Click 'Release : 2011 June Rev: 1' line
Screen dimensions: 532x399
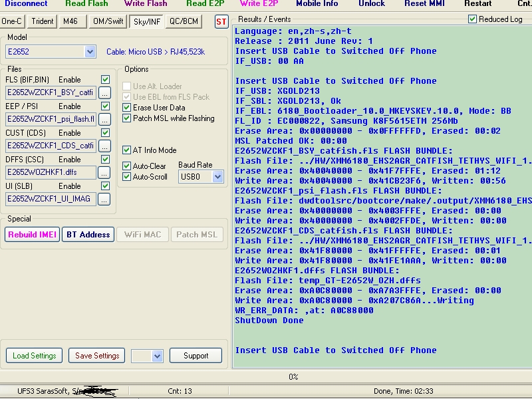[304, 41]
